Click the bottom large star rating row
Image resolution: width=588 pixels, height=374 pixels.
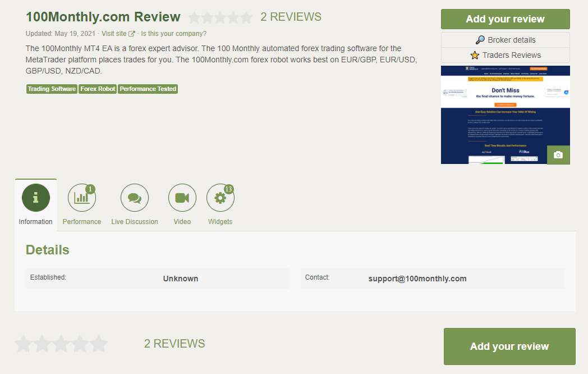[x=61, y=344]
